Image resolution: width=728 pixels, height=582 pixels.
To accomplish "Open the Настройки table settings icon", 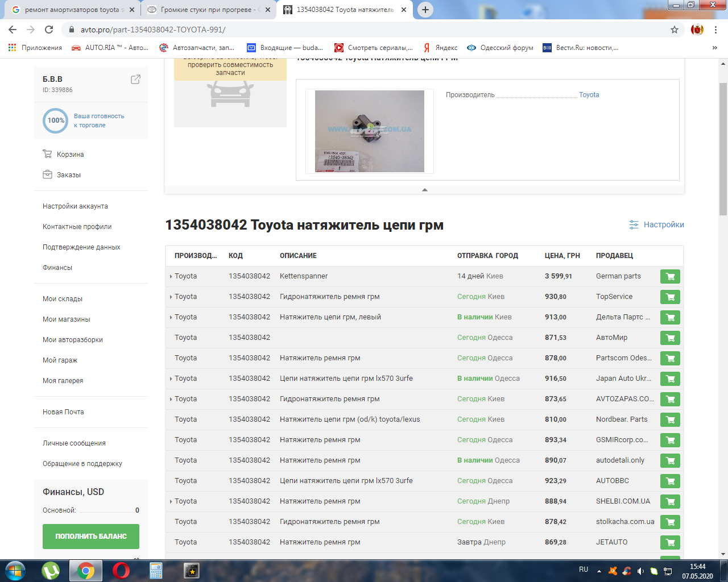I will click(x=634, y=225).
